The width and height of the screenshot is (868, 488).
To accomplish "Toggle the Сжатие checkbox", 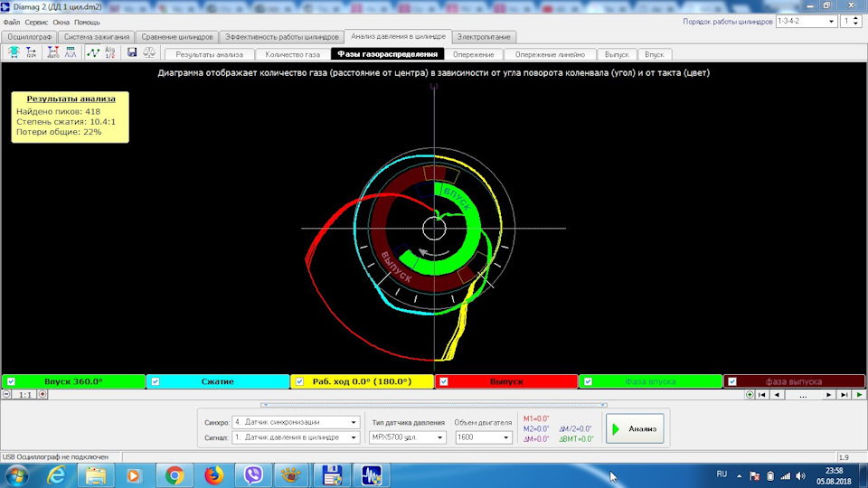I will pyautogui.click(x=156, y=381).
